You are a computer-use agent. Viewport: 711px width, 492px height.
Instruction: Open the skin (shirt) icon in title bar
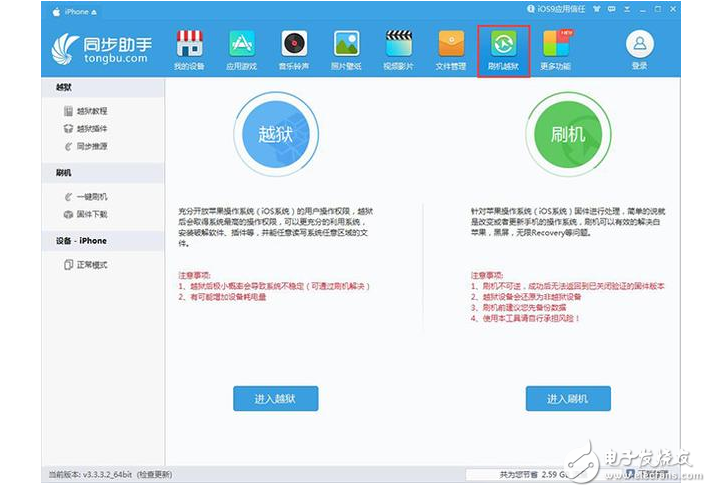[x=597, y=9]
